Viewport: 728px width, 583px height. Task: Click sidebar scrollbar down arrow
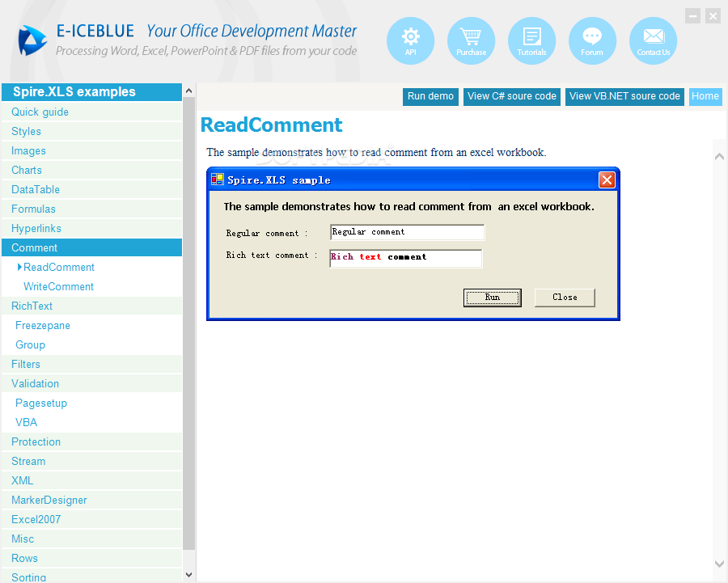tap(189, 575)
